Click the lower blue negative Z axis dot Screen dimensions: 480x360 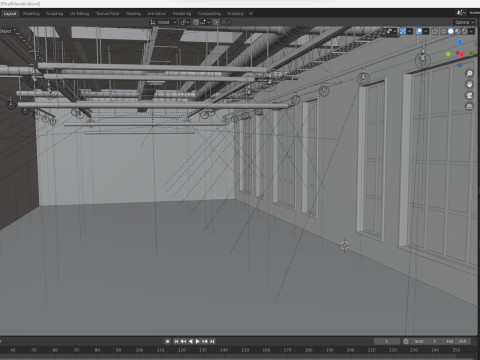460,65
